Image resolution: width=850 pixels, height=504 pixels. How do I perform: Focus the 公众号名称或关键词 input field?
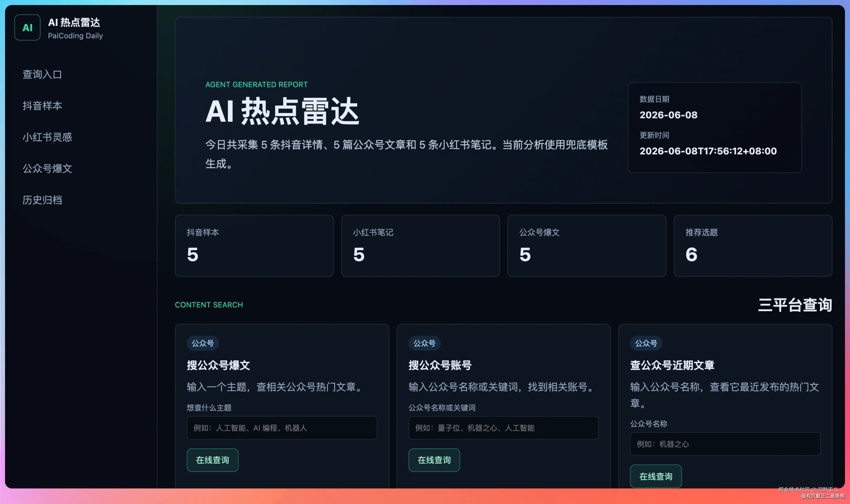pos(503,428)
